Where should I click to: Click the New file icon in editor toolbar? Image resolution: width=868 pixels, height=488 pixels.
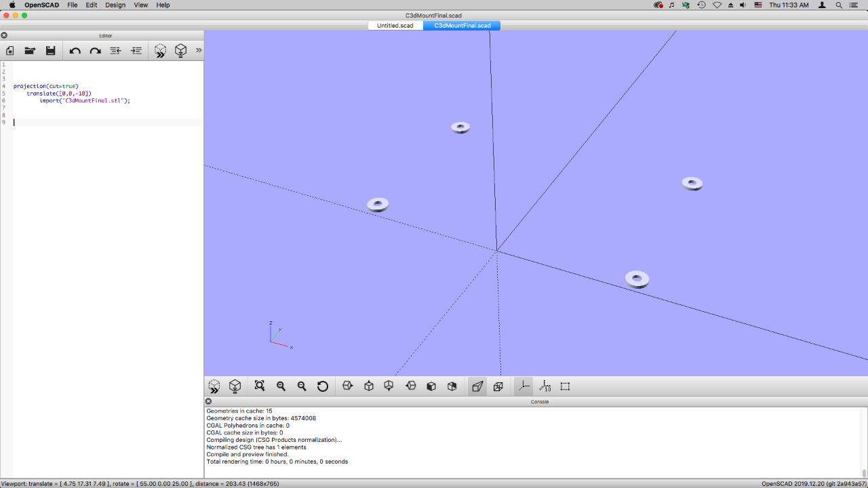click(10, 51)
